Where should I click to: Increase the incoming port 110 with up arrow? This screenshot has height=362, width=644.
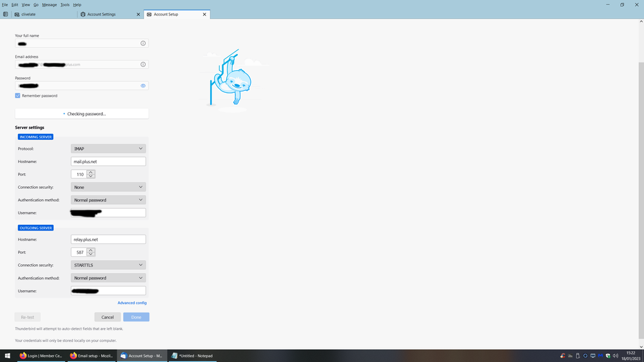point(91,173)
